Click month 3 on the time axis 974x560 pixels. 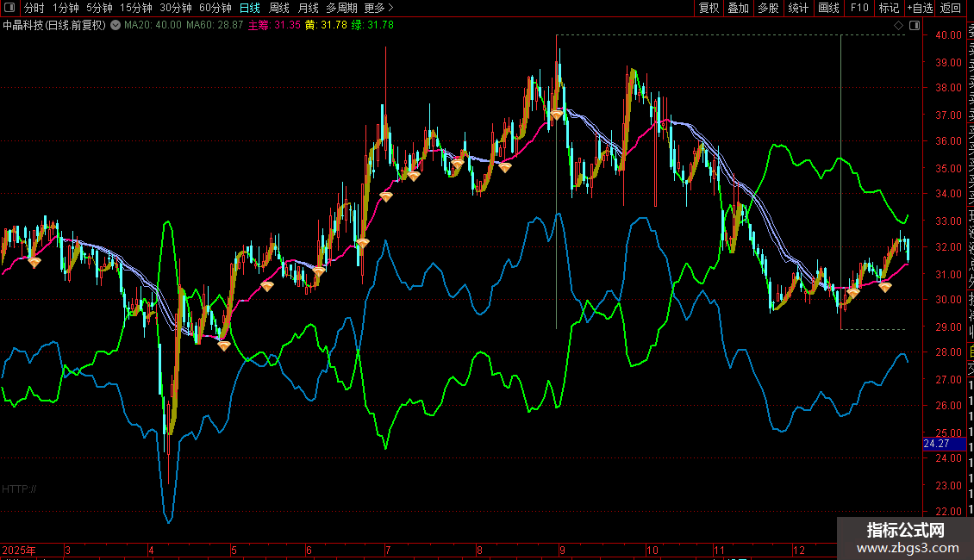tap(68, 551)
